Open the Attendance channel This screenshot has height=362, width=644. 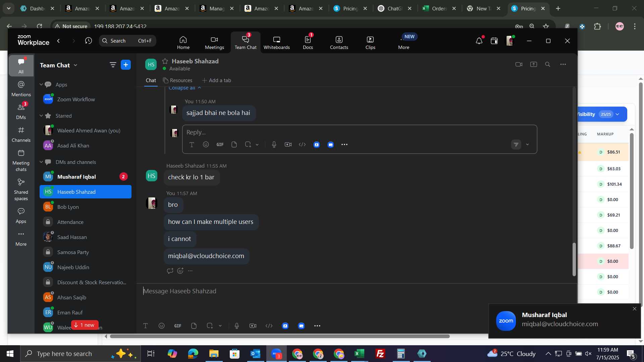(86, 222)
